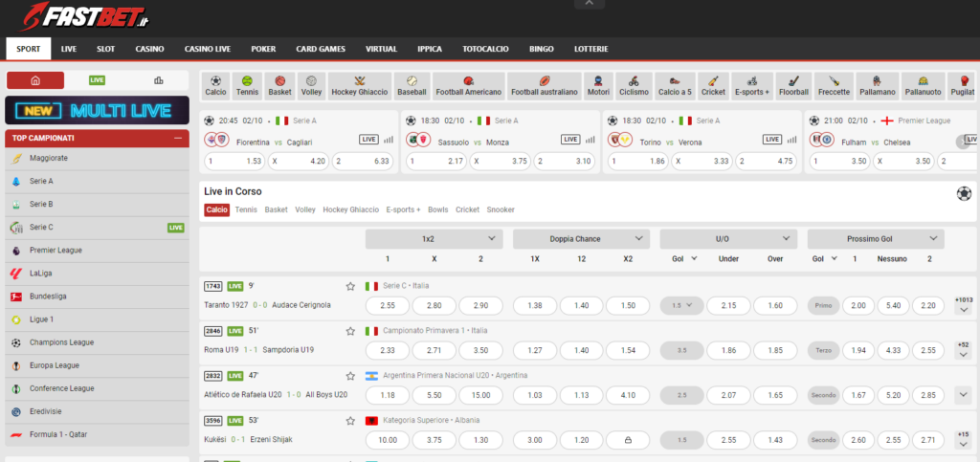
Task: Expand more markets +52 for Roma U19
Action: click(963, 350)
